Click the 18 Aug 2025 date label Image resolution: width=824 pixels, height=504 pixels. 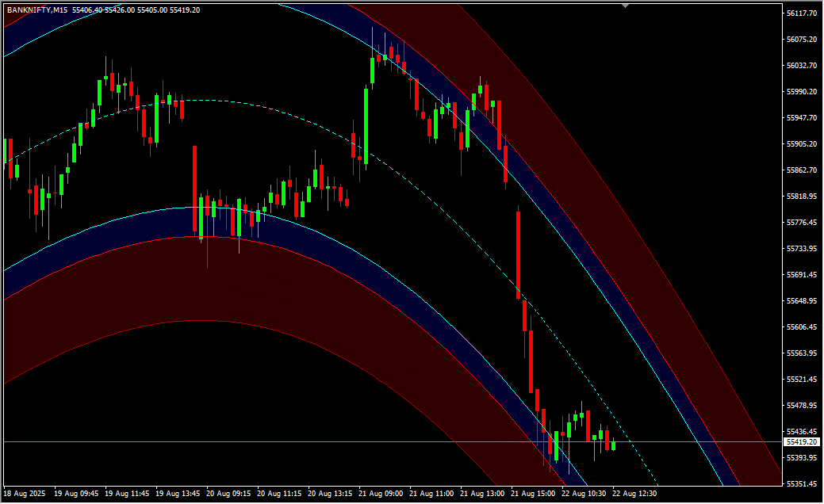click(x=25, y=493)
